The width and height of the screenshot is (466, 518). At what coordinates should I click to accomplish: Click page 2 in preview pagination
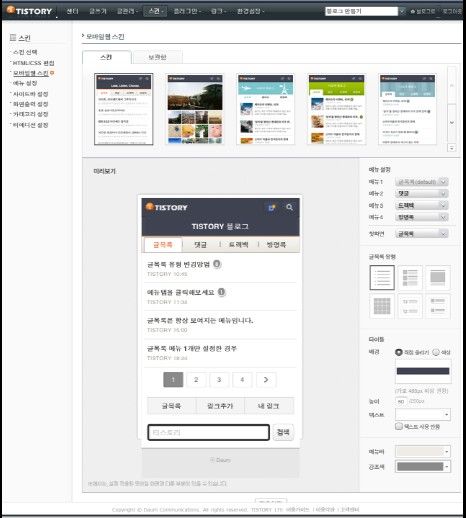pos(196,380)
